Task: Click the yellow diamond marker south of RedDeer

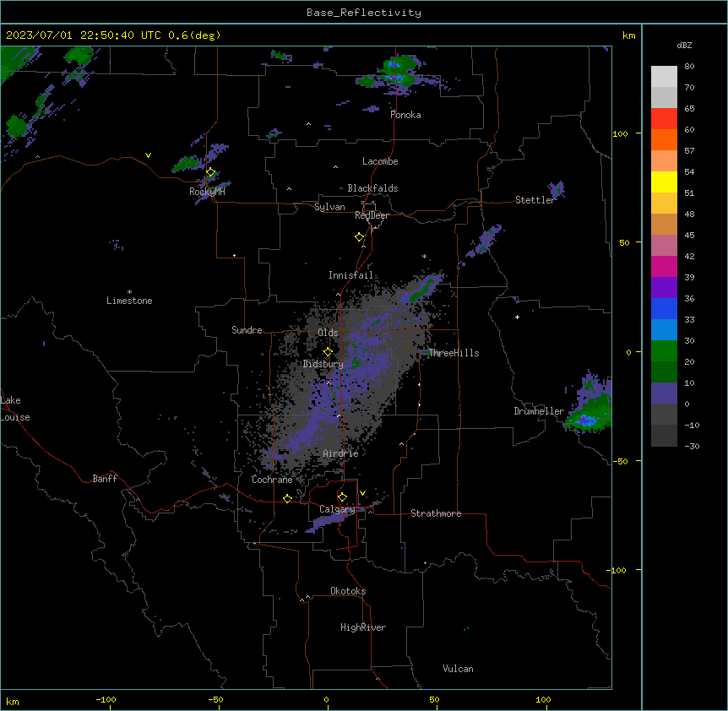Action: click(x=359, y=237)
